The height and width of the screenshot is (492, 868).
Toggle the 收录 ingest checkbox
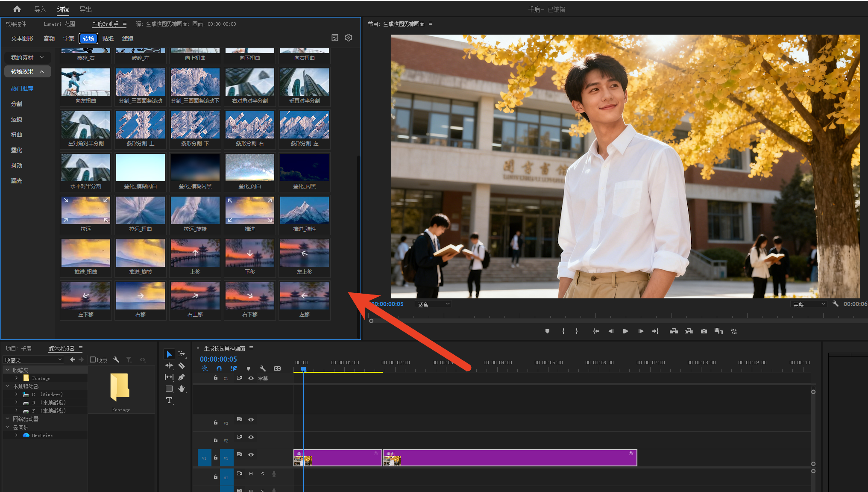(93, 360)
